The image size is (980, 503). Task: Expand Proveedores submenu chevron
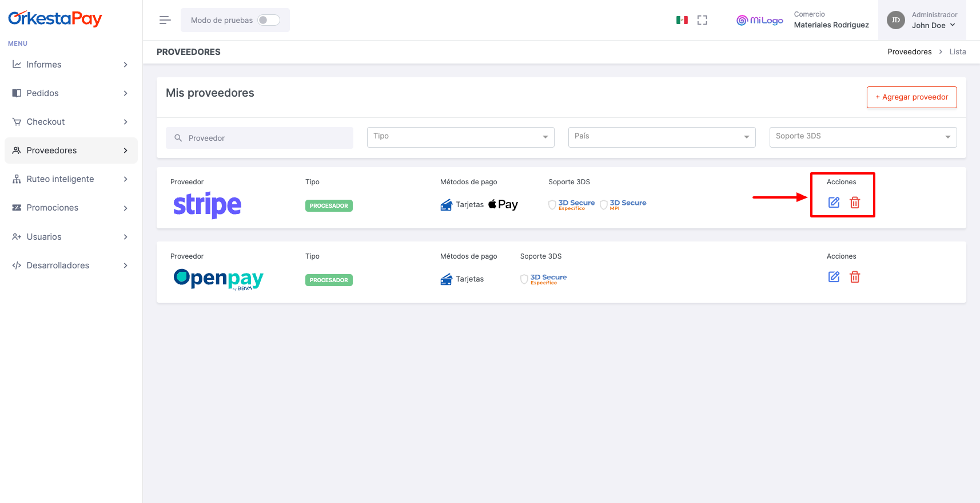[125, 150]
